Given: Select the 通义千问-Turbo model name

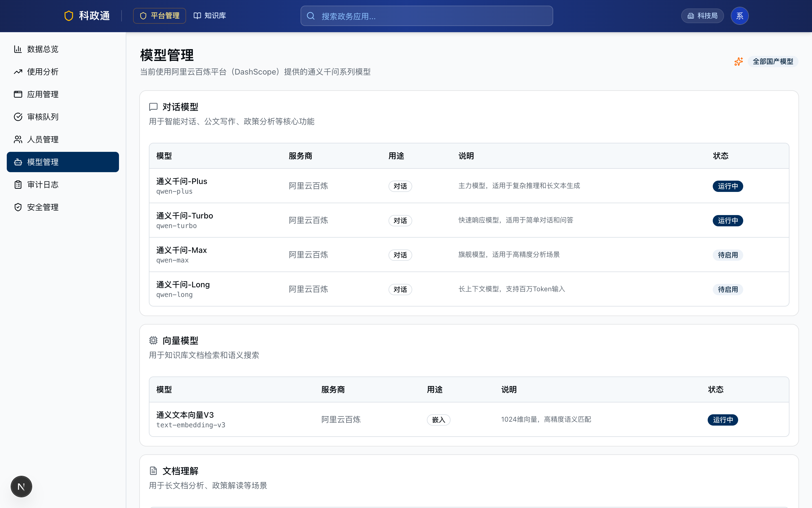Looking at the screenshot, I should click(185, 216).
